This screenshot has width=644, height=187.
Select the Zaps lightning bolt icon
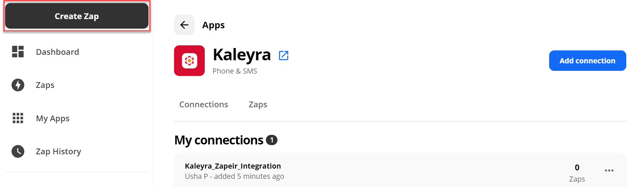tap(18, 85)
